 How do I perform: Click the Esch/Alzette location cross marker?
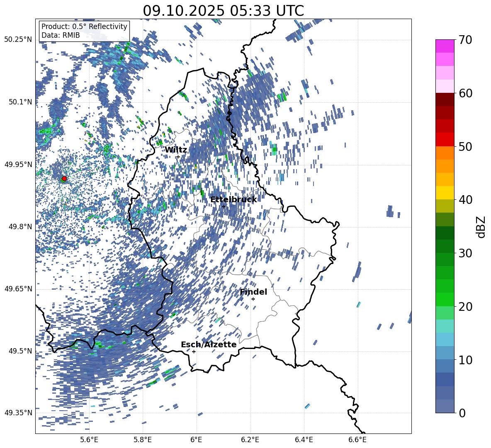point(194,351)
